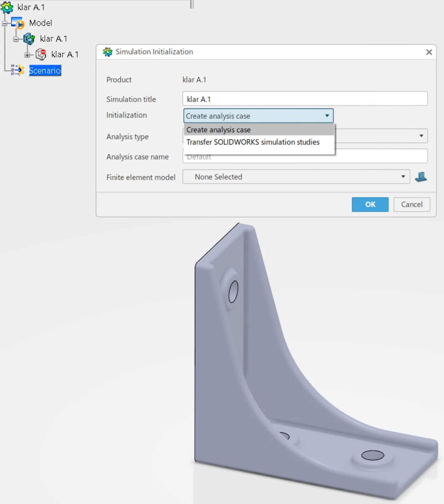The width and height of the screenshot is (444, 504).
Task: Click the Simulation title input field
Action: pyautogui.click(x=305, y=99)
